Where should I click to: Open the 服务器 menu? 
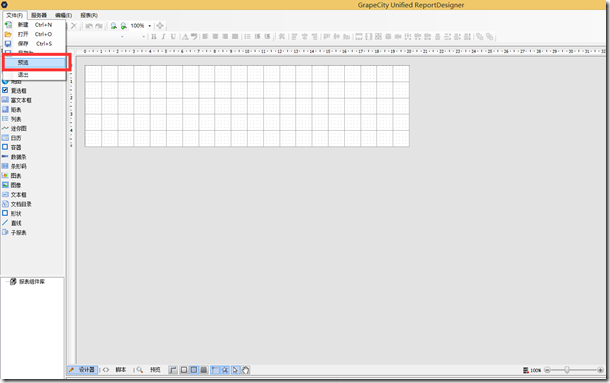[x=39, y=15]
